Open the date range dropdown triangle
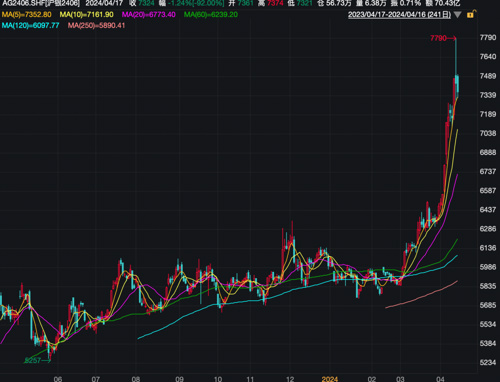This screenshot has height=382, width=500. [457, 15]
